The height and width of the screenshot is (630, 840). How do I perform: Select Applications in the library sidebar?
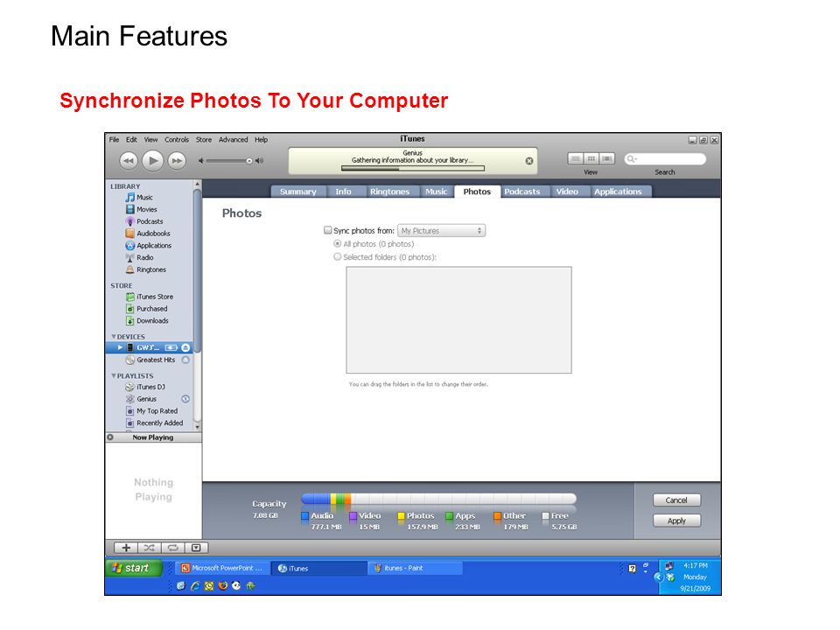click(154, 245)
